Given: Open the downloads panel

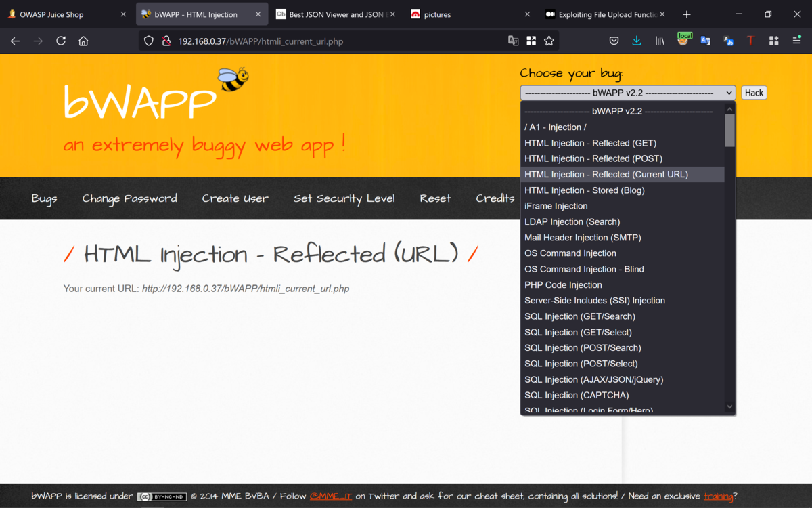Looking at the screenshot, I should [637, 41].
